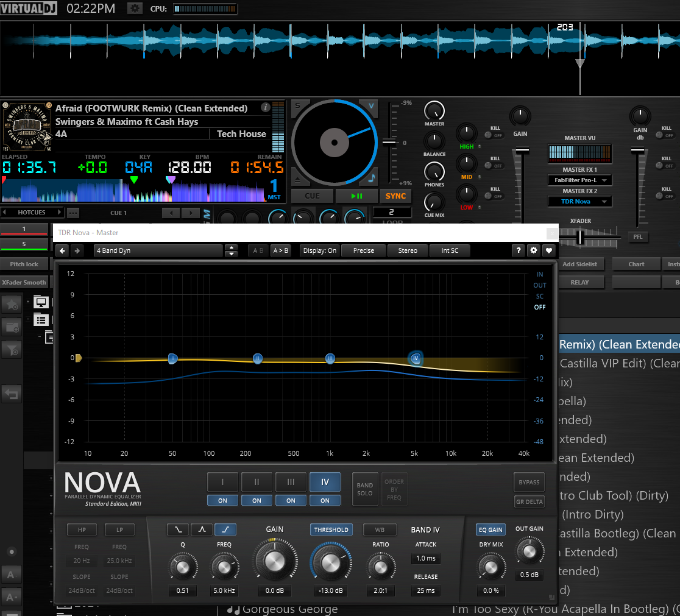Click the preset down arrow in Nova
680x616 pixels.
[232, 254]
